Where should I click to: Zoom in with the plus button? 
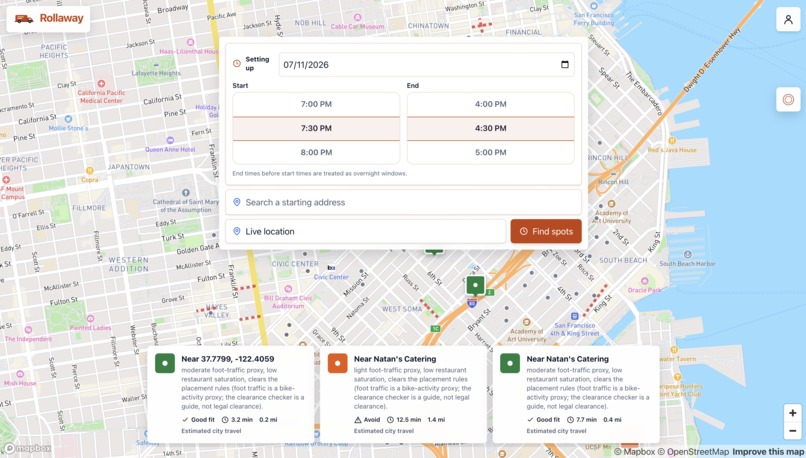point(792,413)
